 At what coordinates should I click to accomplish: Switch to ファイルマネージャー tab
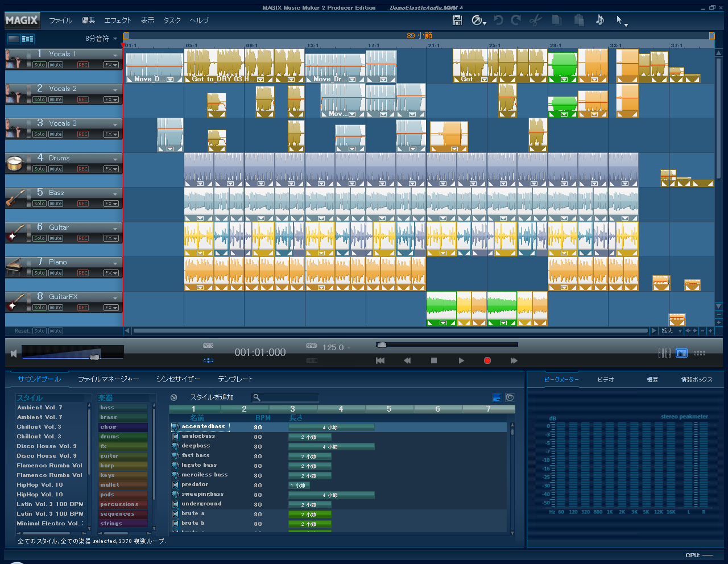tap(109, 379)
